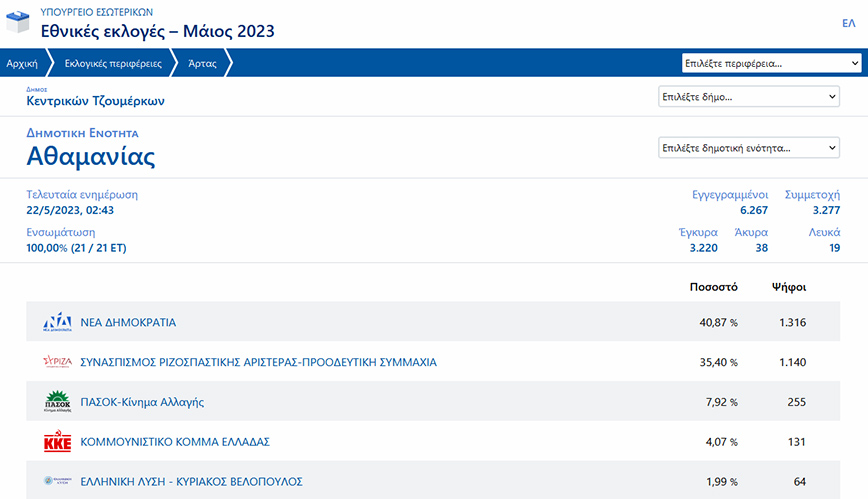Click ΚΟΜΜΟΥΝΙΣΤΙΚΟ ΚΟΜΜΑ ΕΛΛΑΔΑΣ party name
The width and height of the screenshot is (868, 499).
pyautogui.click(x=175, y=442)
